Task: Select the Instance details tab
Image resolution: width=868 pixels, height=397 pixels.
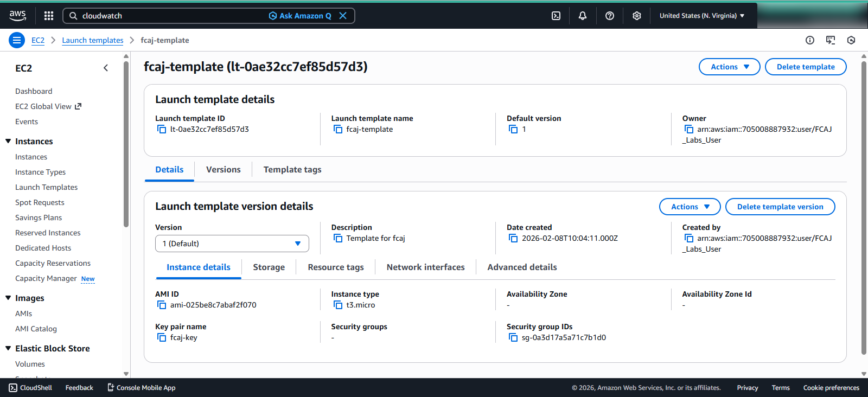Action: pyautogui.click(x=199, y=267)
